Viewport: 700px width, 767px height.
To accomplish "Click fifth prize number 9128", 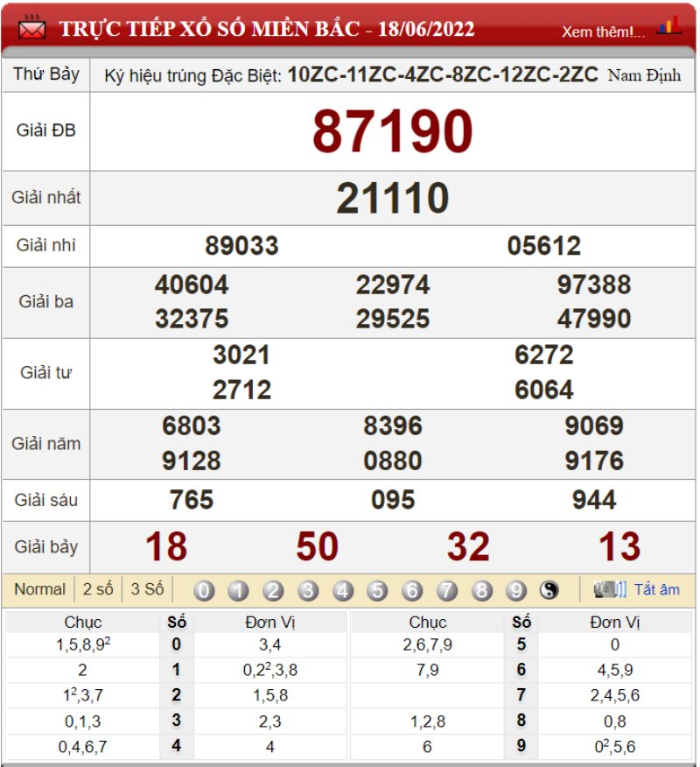I will [192, 461].
